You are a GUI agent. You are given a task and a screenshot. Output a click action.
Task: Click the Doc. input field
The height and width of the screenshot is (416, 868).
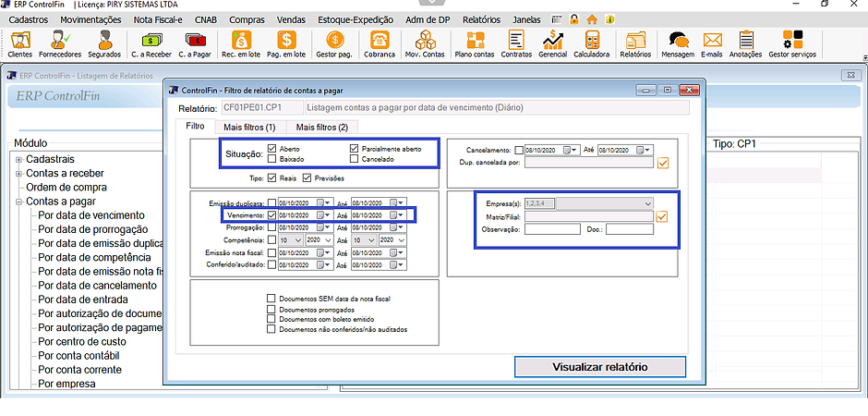(x=630, y=229)
